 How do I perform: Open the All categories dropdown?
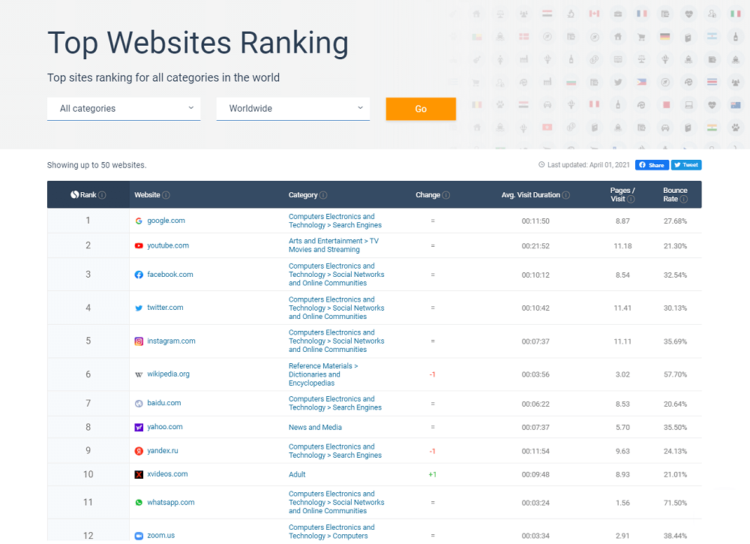tap(124, 109)
